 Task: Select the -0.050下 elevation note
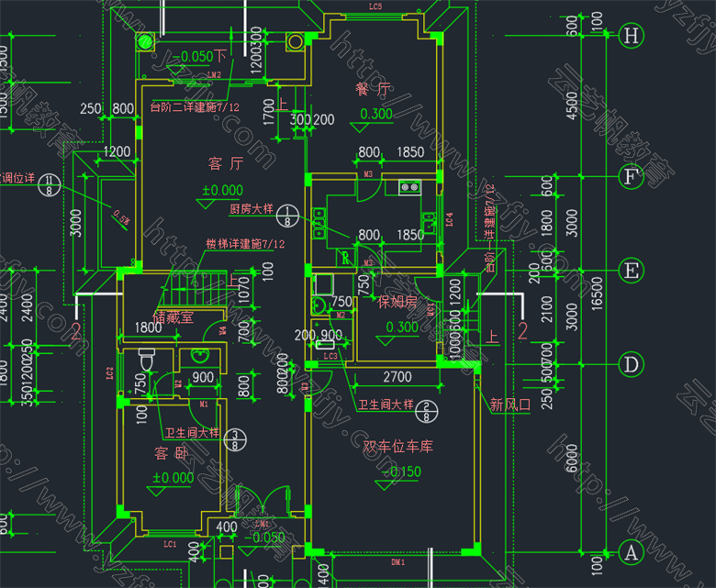tap(199, 56)
